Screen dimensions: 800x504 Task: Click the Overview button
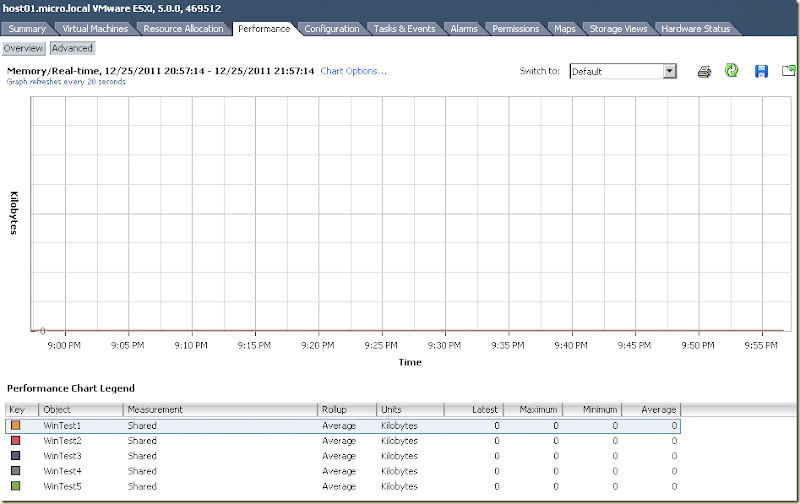point(23,48)
